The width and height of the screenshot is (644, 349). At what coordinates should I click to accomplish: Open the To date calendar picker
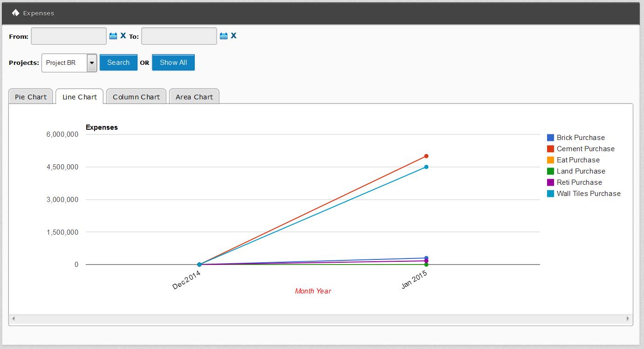(x=223, y=36)
